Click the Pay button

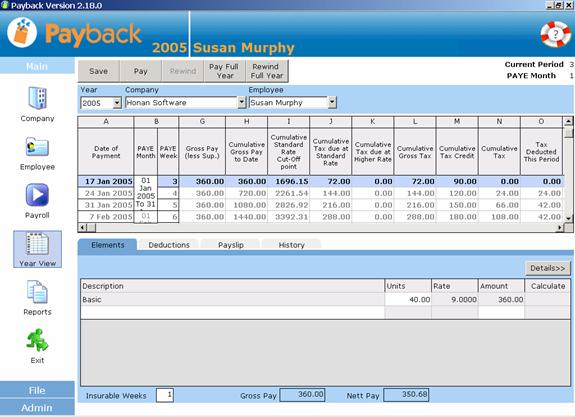point(140,71)
